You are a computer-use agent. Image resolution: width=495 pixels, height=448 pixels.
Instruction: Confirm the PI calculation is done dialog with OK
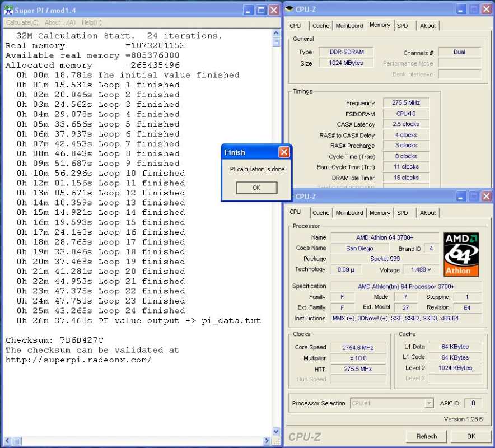point(256,188)
